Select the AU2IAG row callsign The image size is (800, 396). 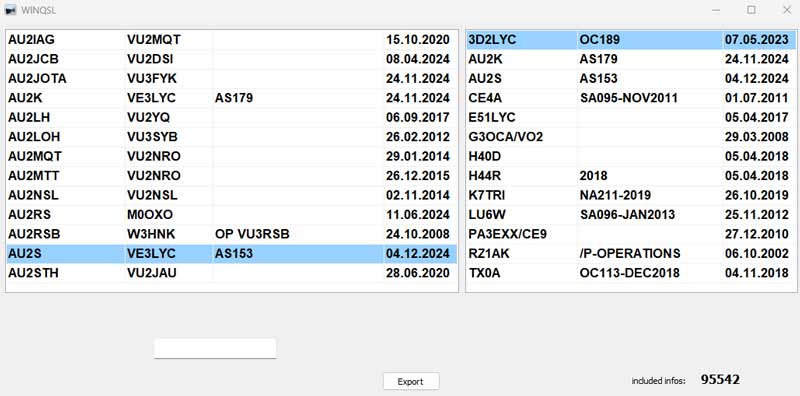click(31, 39)
